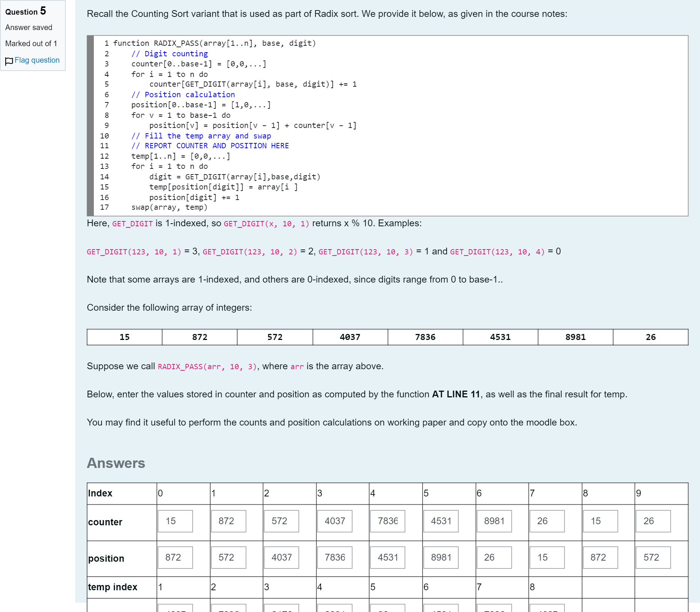The image size is (700, 612).
Task: Select the counter field under index 2
Action: point(282,521)
